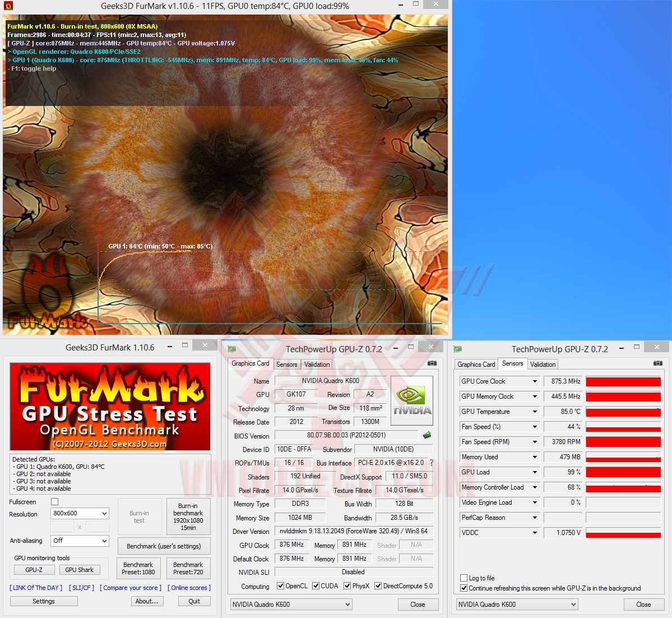The image size is (672, 618).
Task: Toggle the DirectCompute 5.0 checkbox
Action: (x=378, y=586)
